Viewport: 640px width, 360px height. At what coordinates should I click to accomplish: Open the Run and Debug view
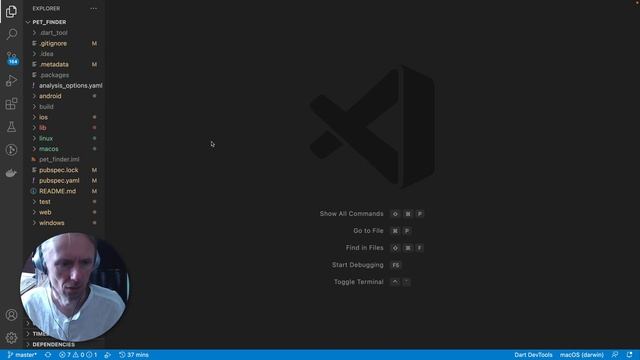click(11, 80)
